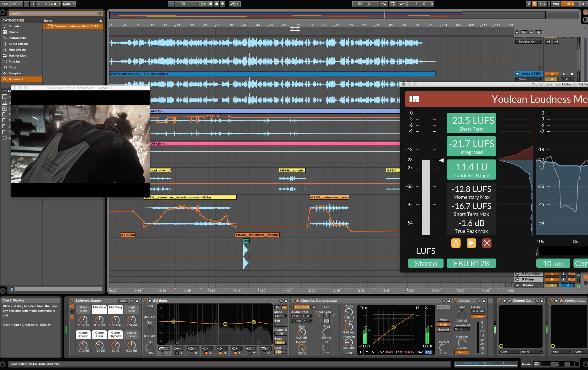Viewport: 588px width, 370px height.
Task: Stop the transport
Action: [211, 4]
